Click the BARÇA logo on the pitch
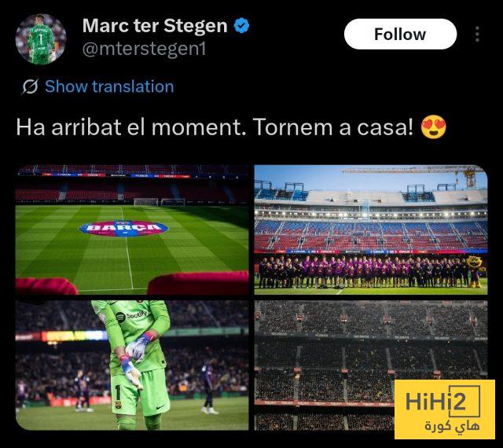The width and height of the screenshot is (503, 448). tap(124, 228)
